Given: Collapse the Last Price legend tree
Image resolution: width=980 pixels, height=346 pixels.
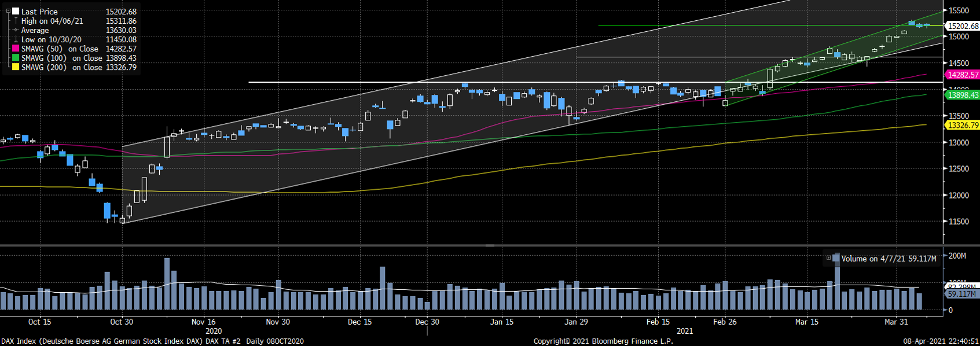Looking at the screenshot, I should coord(8,11).
